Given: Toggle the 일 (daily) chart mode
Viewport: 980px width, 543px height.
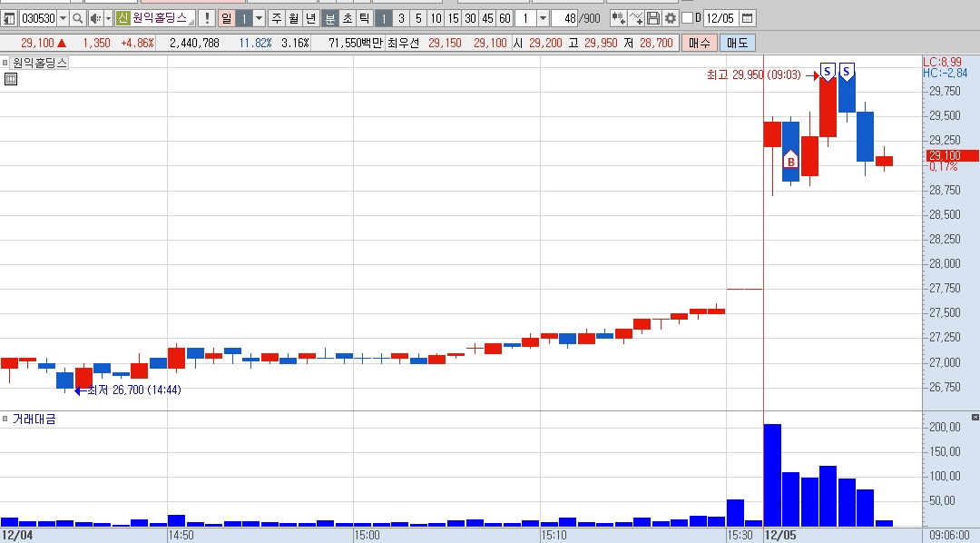Looking at the screenshot, I should click(226, 18).
